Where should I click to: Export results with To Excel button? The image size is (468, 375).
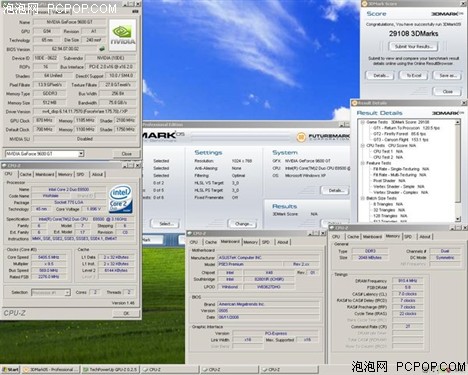414,75
